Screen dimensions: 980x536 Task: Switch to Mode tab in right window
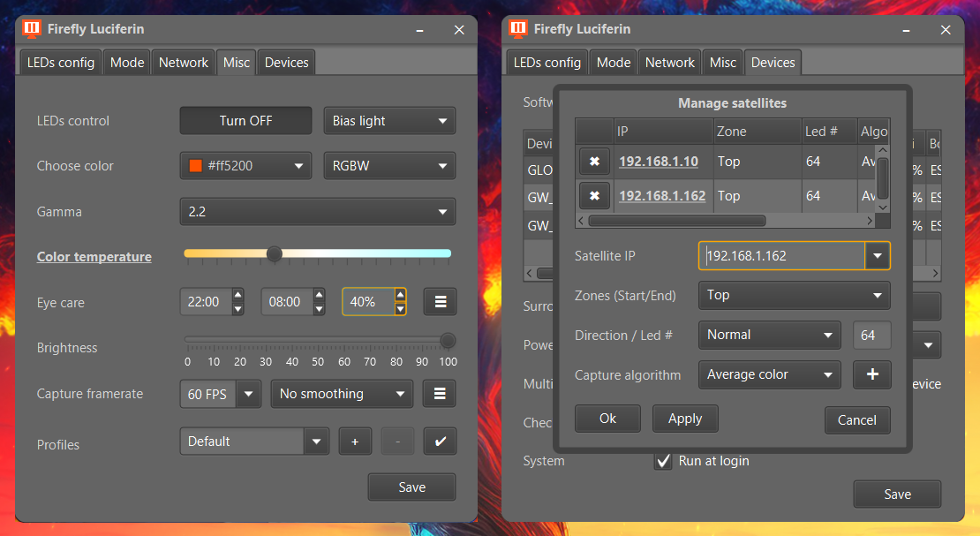[613, 63]
